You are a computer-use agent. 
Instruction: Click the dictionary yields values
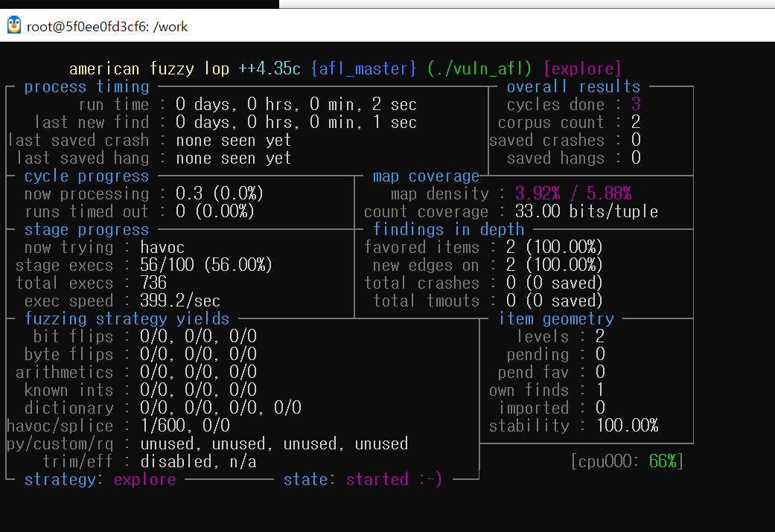220,408
